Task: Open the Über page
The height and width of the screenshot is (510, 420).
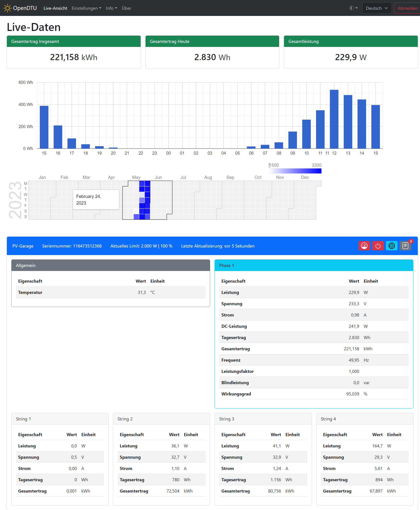Action: [x=126, y=8]
